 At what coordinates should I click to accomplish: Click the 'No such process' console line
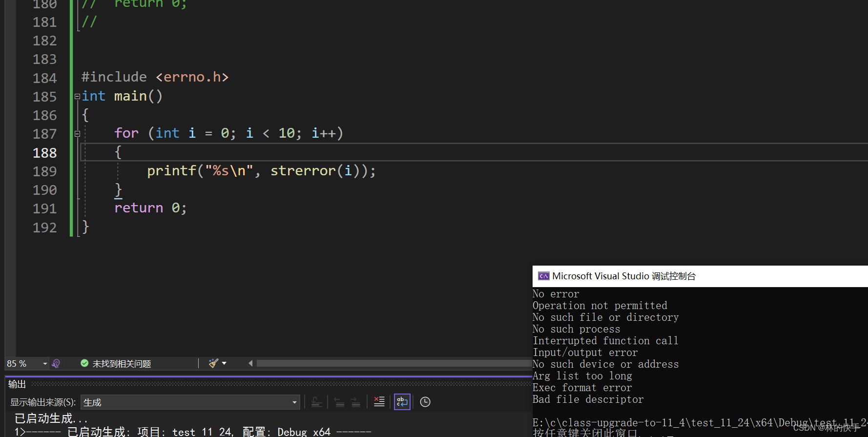[576, 329]
